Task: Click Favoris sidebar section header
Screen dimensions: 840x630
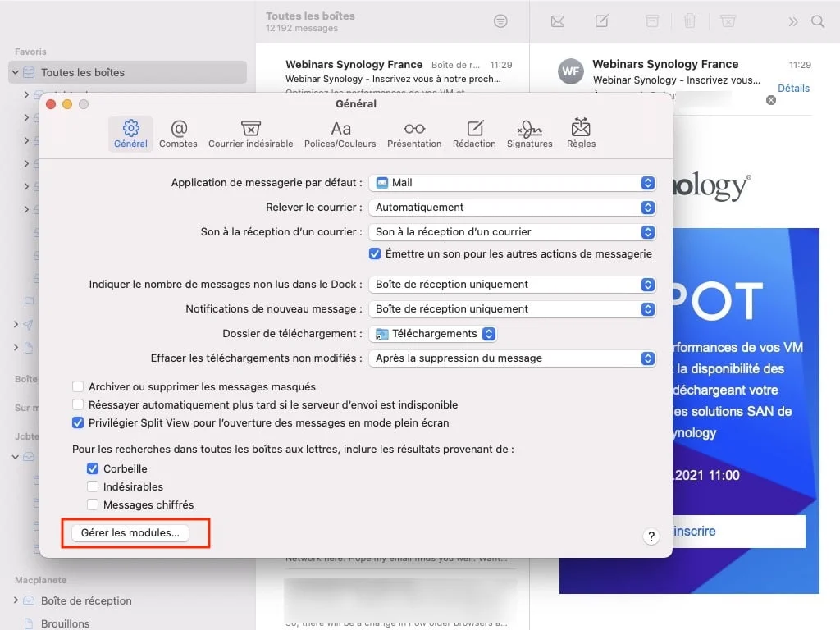Action: pos(30,52)
